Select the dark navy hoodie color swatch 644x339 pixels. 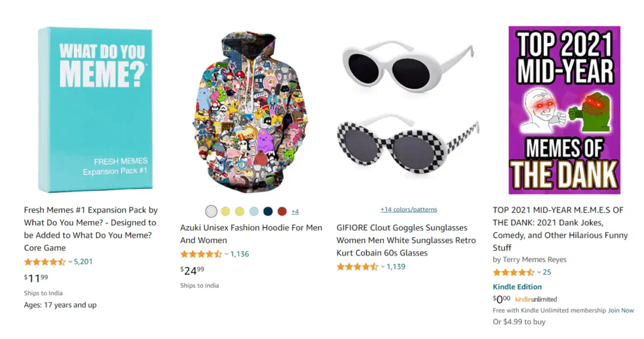[x=268, y=211]
